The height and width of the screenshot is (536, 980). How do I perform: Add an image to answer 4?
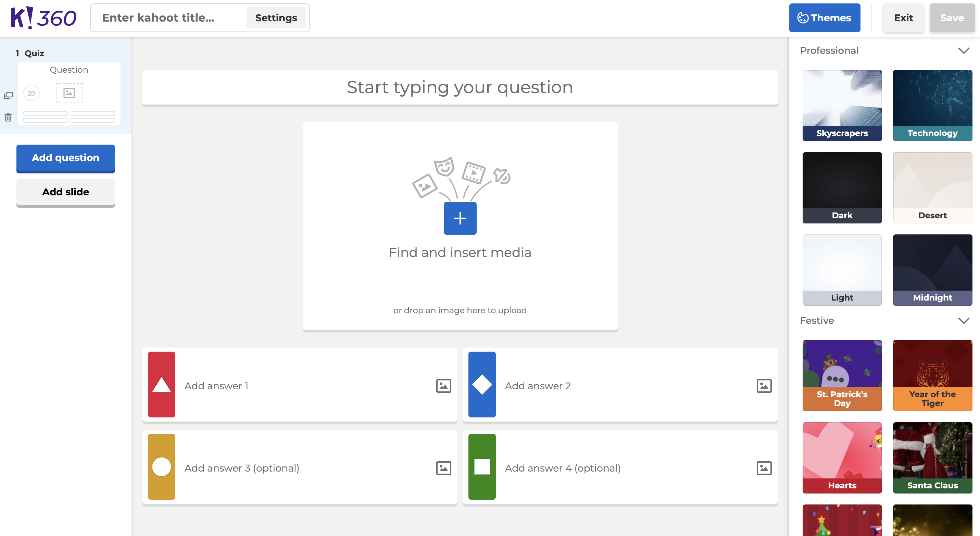pyautogui.click(x=764, y=468)
